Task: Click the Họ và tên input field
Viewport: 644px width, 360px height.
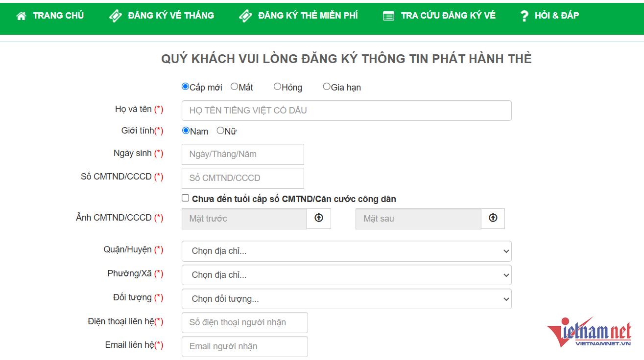Action: [x=346, y=110]
